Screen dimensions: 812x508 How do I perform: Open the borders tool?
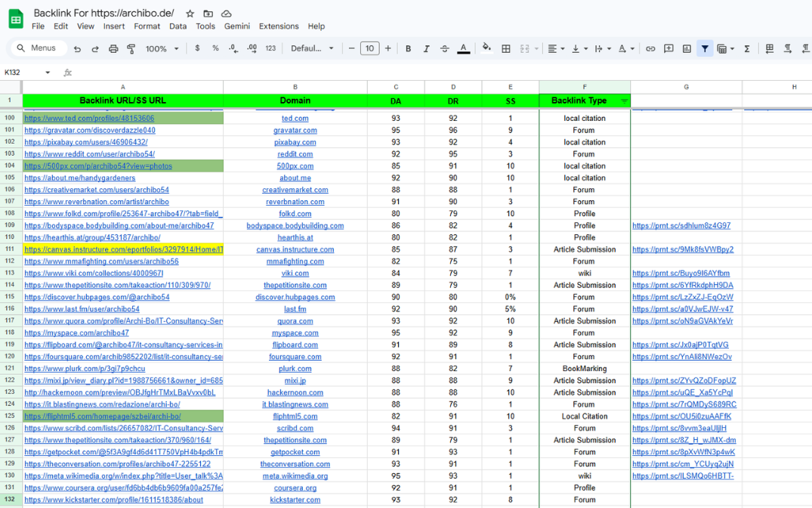tap(506, 48)
